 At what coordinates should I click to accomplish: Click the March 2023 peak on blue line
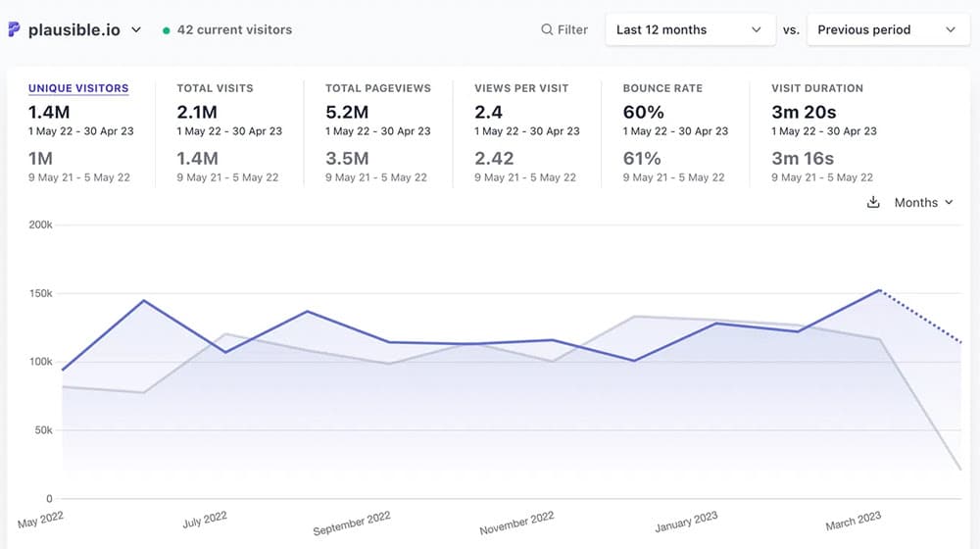(x=879, y=290)
